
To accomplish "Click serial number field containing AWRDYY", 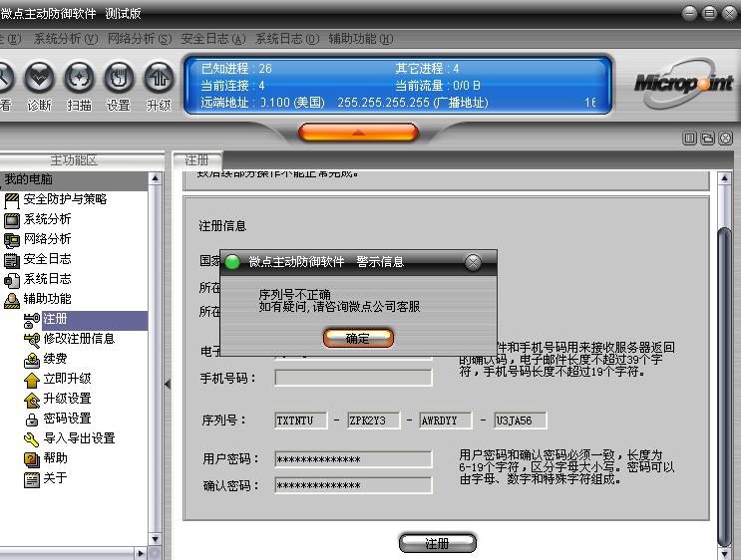I will point(446,420).
